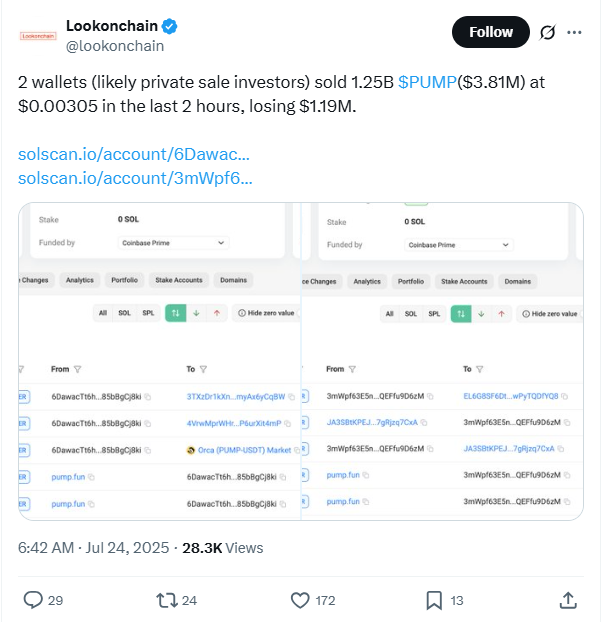Open the three-dot more options menu
This screenshot has width=606, height=622.
point(574,32)
